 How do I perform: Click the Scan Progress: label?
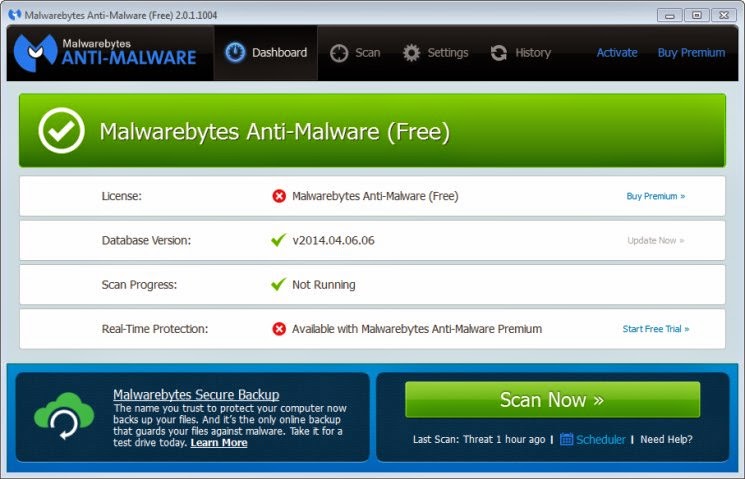[139, 285]
